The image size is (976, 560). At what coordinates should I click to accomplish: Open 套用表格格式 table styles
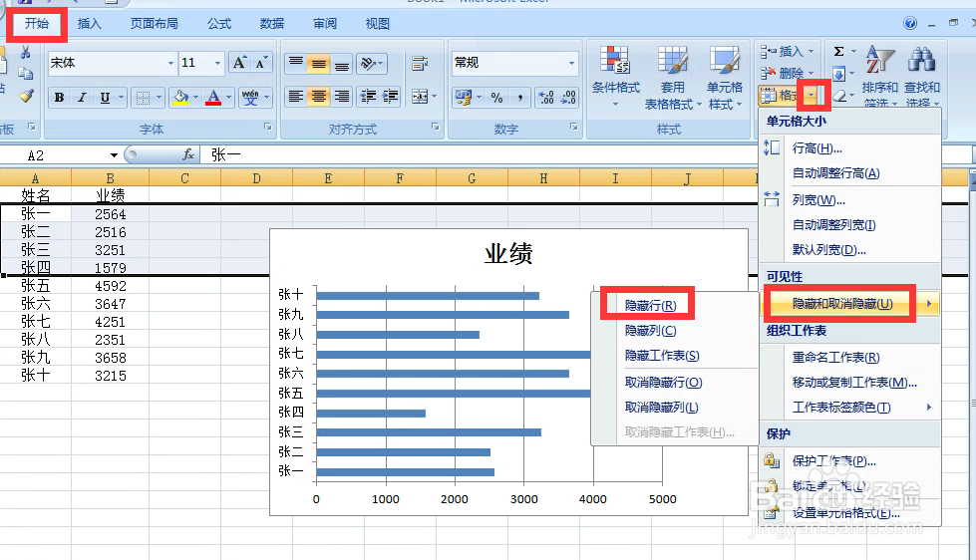(x=672, y=78)
